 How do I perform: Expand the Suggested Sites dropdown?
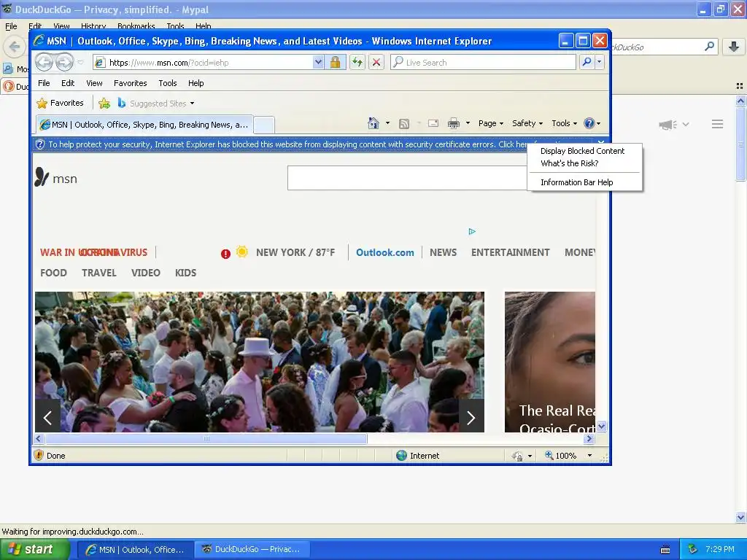[x=192, y=104]
